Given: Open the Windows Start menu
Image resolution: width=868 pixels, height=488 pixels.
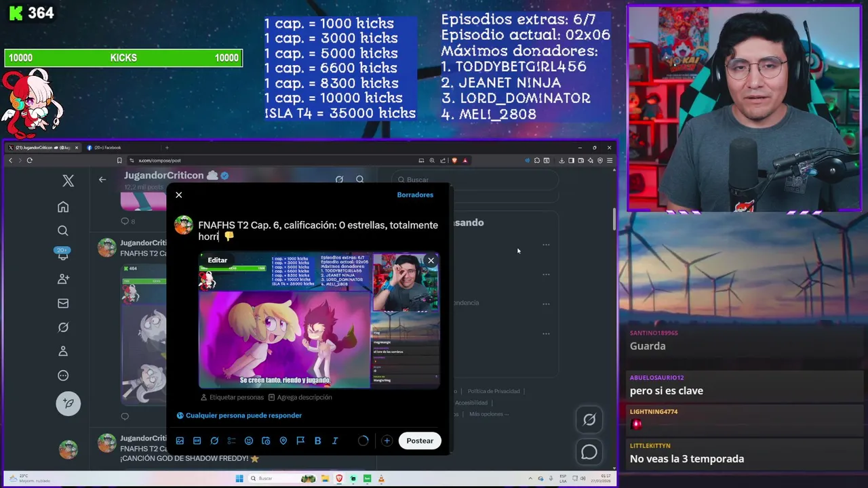Looking at the screenshot, I should coord(239,479).
